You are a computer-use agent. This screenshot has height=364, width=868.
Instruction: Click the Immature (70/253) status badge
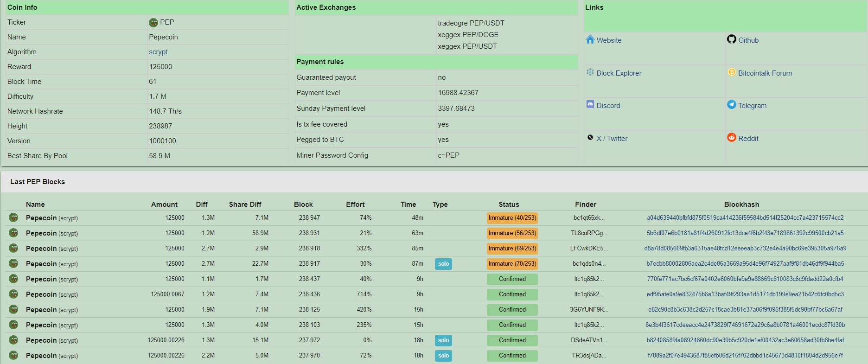tap(512, 263)
